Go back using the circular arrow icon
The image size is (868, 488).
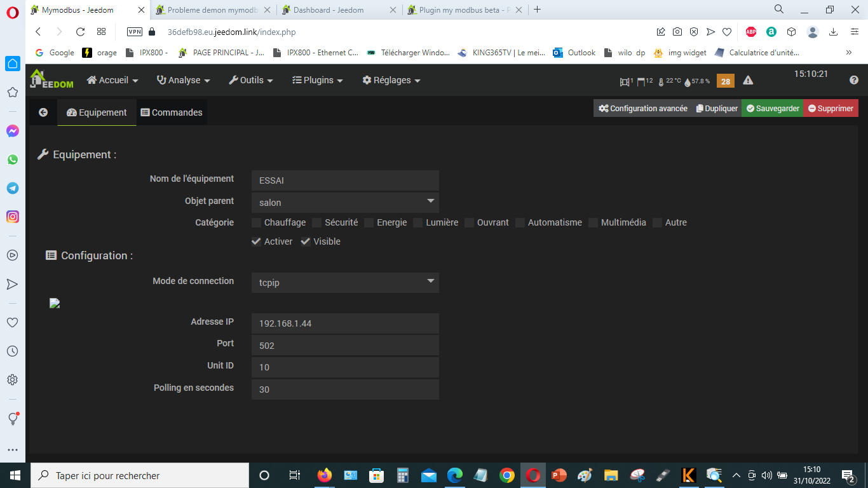coord(43,112)
